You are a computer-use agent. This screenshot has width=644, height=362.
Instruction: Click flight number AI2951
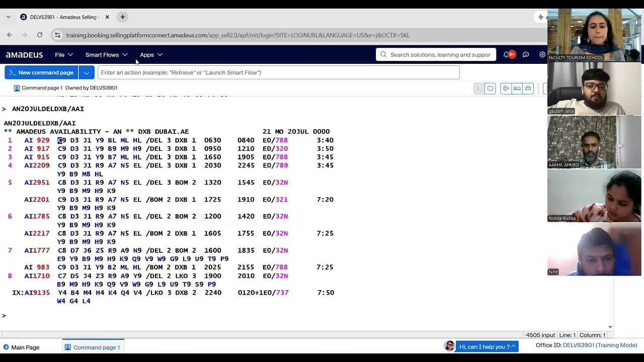[x=37, y=183]
